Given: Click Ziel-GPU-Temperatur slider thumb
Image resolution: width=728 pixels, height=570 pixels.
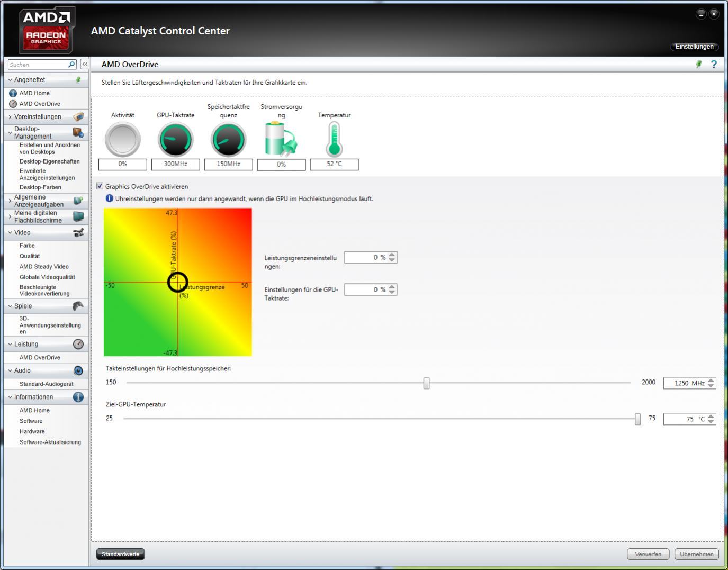Looking at the screenshot, I should tap(637, 419).
